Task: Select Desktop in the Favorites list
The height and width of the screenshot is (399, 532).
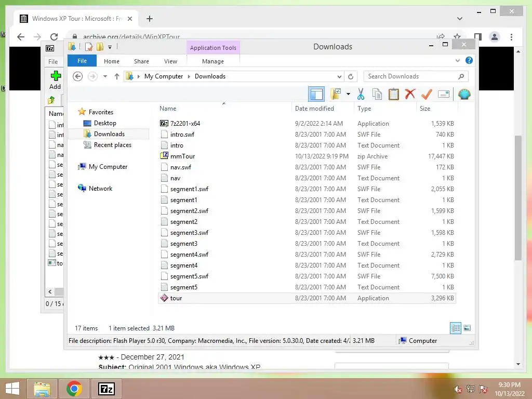Action: 105,123
